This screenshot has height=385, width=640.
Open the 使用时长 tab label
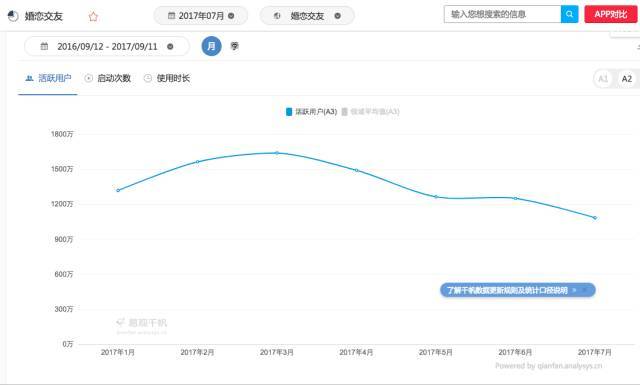[x=173, y=78]
